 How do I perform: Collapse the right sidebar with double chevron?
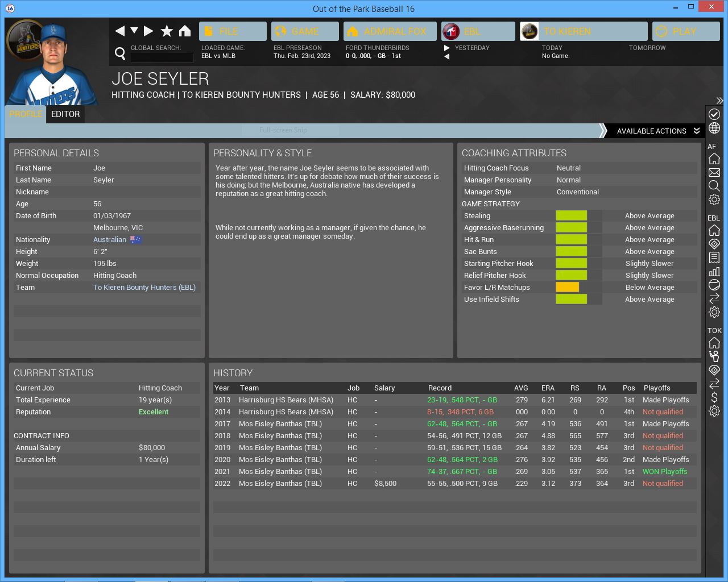(x=719, y=101)
